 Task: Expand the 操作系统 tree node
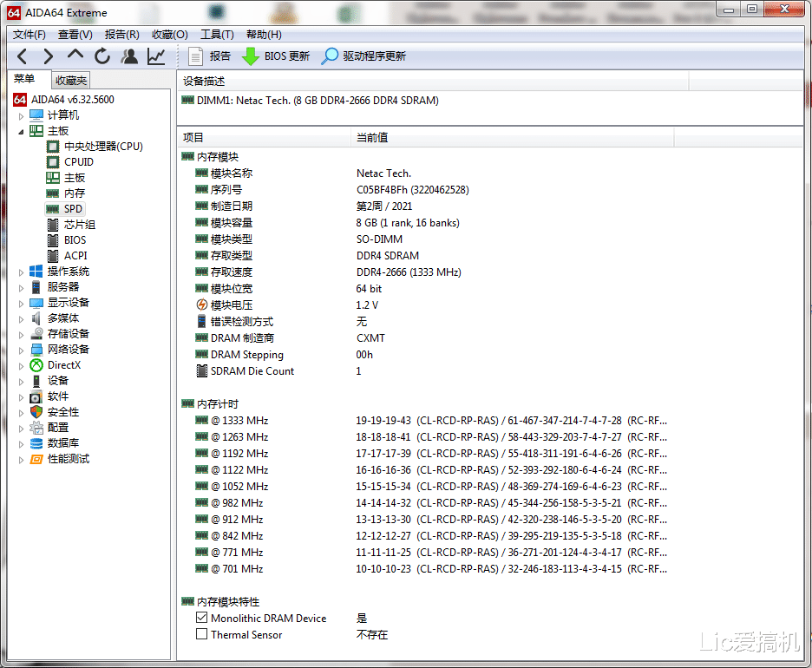tap(22, 272)
